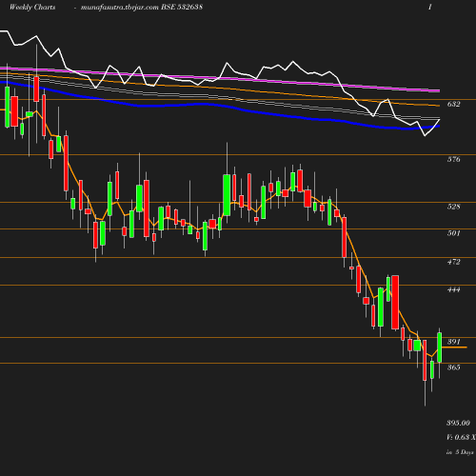The width and height of the screenshot is (476, 476).
Task: Click the 528 price level label
Action: tap(453, 207)
